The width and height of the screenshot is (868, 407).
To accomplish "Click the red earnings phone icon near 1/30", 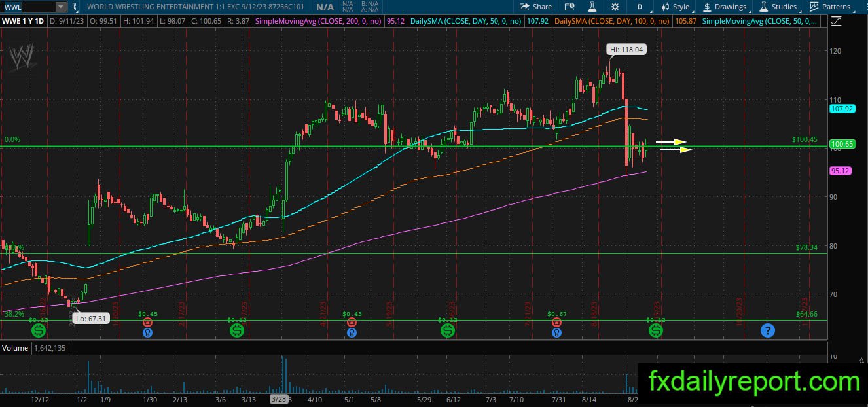I will click(148, 322).
